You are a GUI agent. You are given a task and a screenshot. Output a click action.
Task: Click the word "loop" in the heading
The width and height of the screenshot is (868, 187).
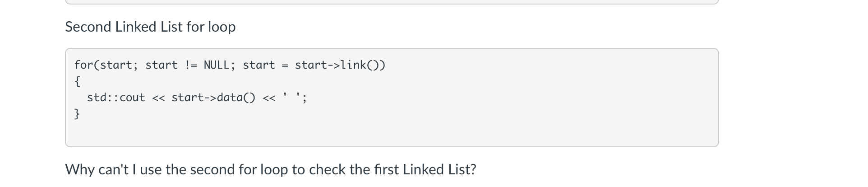coord(222,28)
